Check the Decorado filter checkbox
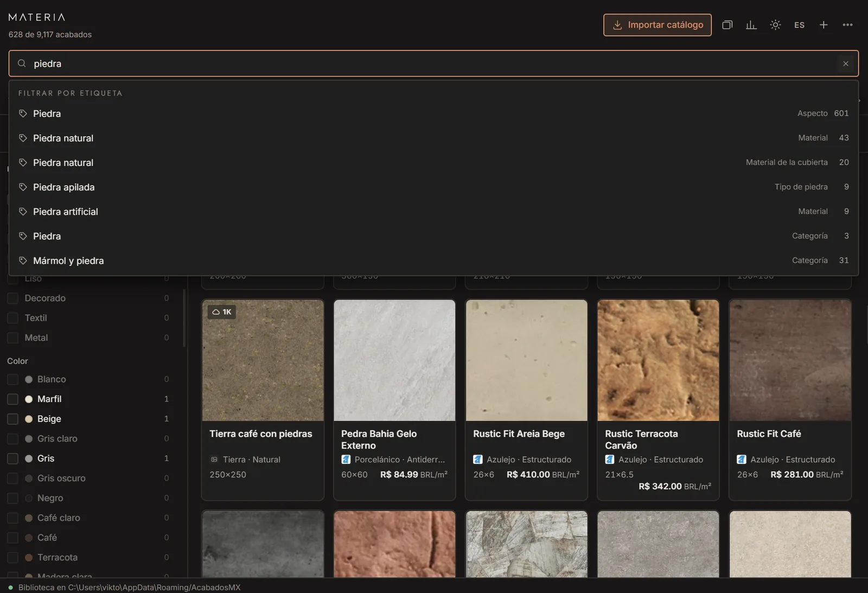Image resolution: width=868 pixels, height=593 pixels. pos(13,298)
